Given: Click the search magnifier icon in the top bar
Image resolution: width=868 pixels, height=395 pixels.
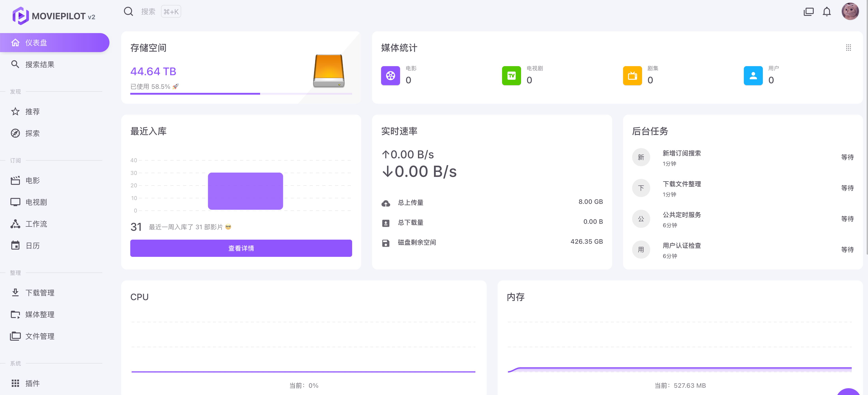Looking at the screenshot, I should (x=128, y=12).
